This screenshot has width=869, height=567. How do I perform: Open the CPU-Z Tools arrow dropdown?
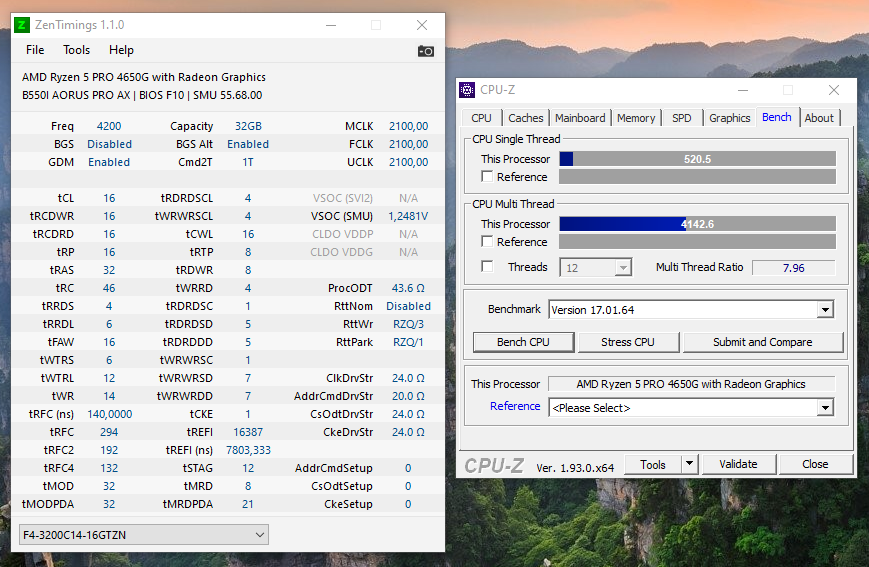(689, 464)
